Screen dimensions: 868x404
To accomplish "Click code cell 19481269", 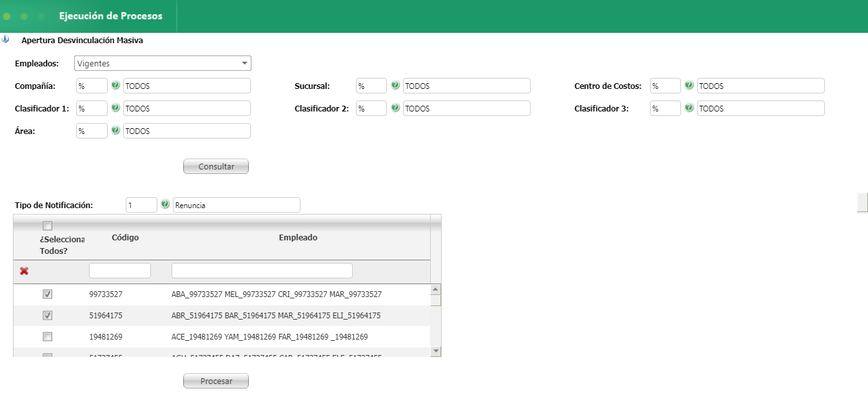I will pyautogui.click(x=106, y=336).
